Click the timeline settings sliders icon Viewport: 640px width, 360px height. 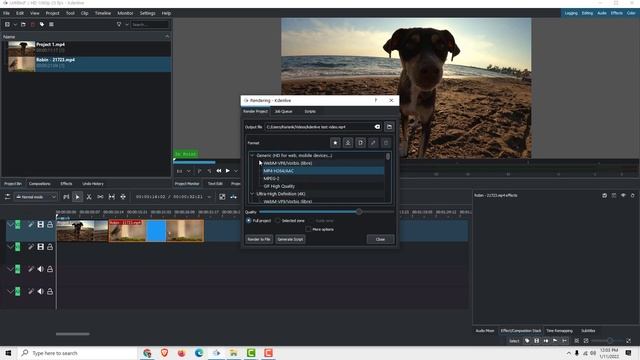point(7,197)
